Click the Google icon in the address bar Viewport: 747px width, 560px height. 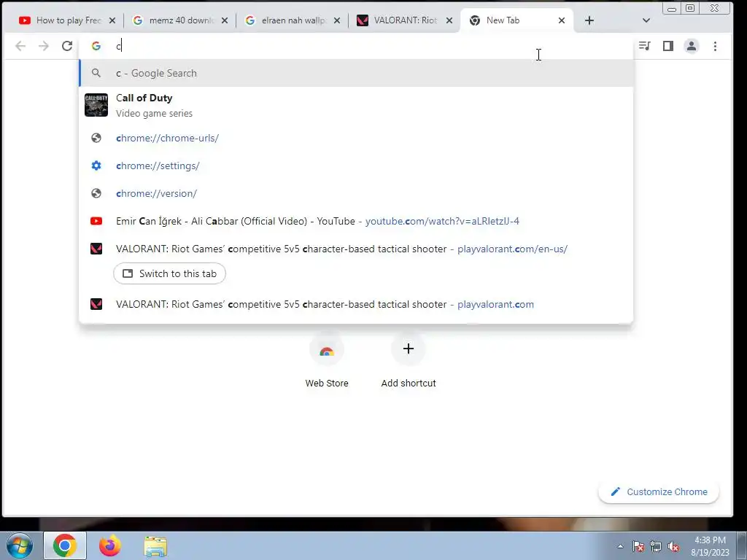(x=96, y=46)
